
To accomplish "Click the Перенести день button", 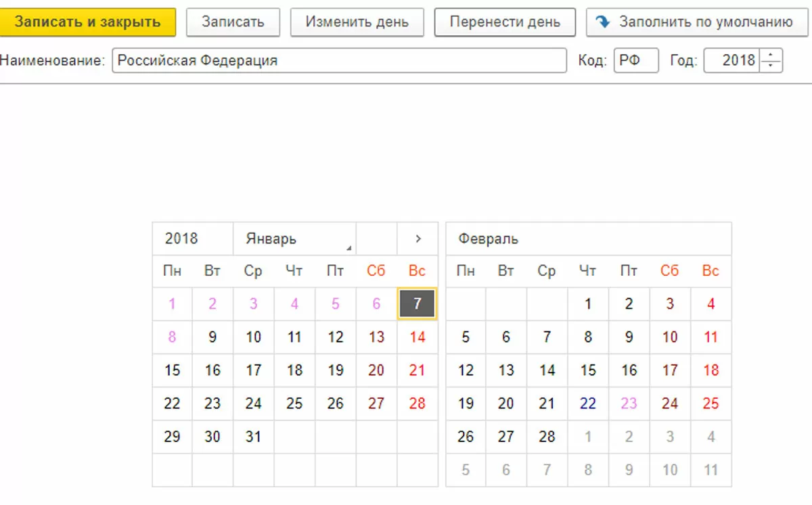I will pyautogui.click(x=505, y=22).
